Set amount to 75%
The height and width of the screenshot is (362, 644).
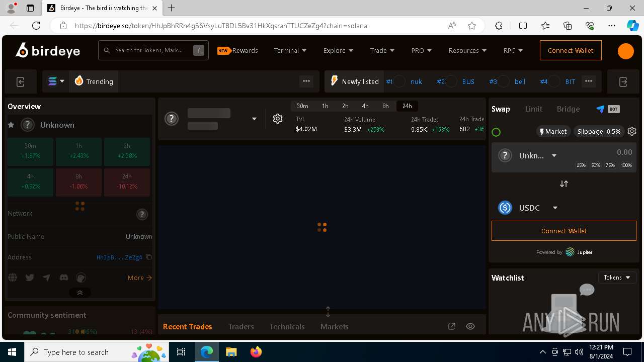pos(610,165)
